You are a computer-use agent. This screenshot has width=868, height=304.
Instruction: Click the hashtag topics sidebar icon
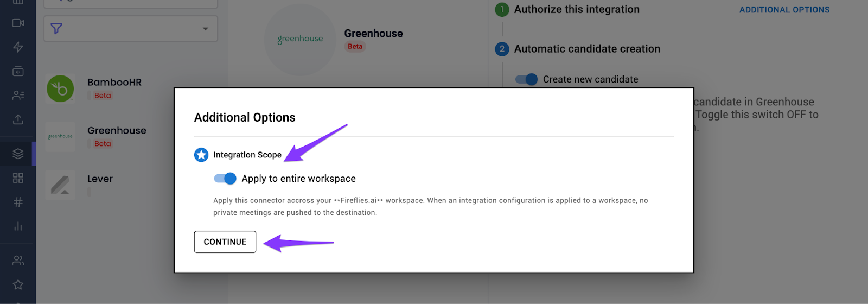[18, 202]
